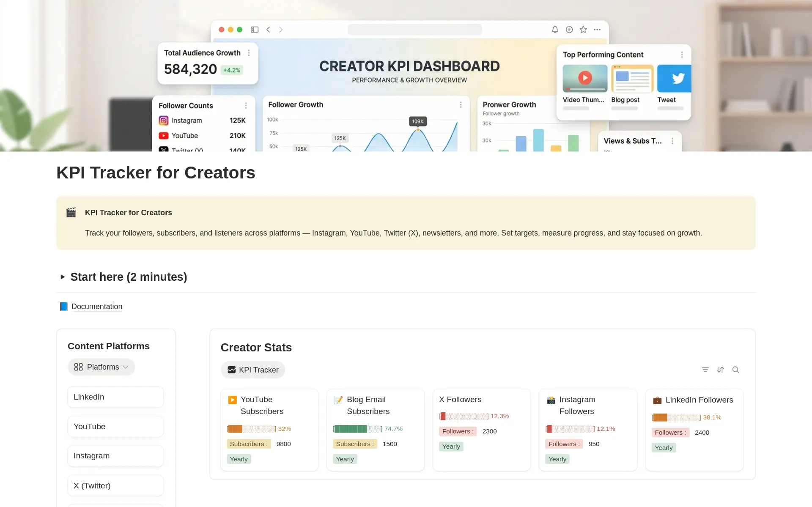This screenshot has height=507, width=812.
Task: Open Total Audience Growth card options menu
Action: click(x=249, y=53)
